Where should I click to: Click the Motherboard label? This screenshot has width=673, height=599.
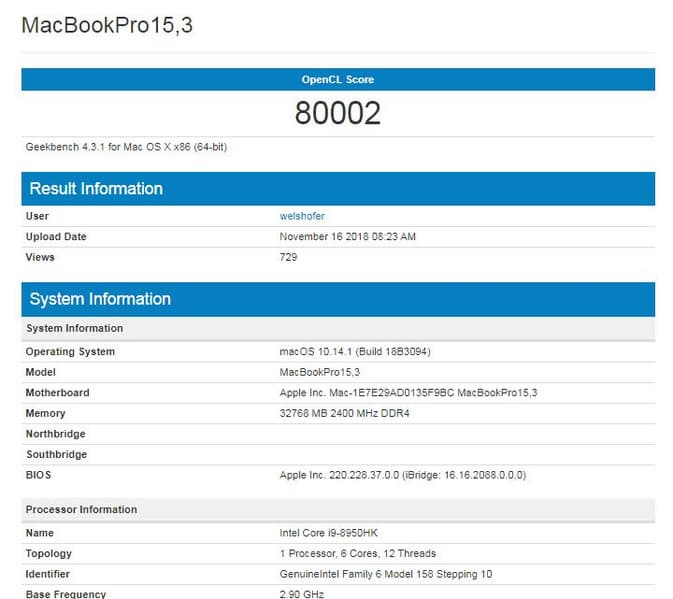(x=58, y=393)
